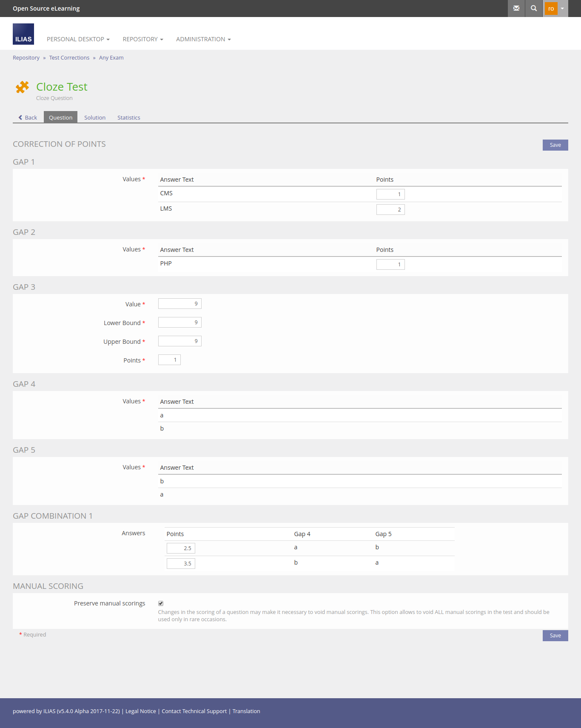Focus the Gap 3 Lower Bound field
This screenshot has width=581, height=728.
[x=179, y=323]
